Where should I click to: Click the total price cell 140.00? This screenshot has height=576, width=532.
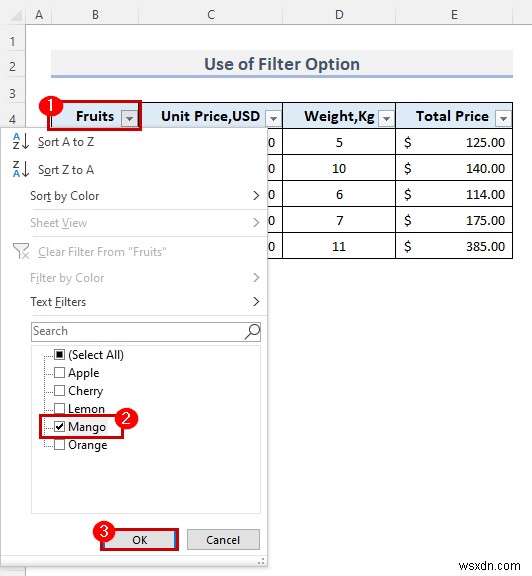pos(454,168)
